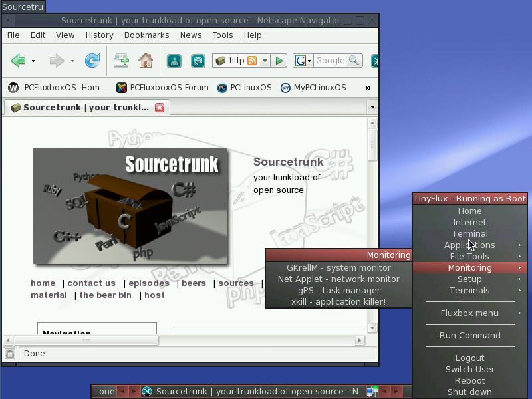Select Internet in TinyFlux menu
532x399 pixels.
coord(470,223)
